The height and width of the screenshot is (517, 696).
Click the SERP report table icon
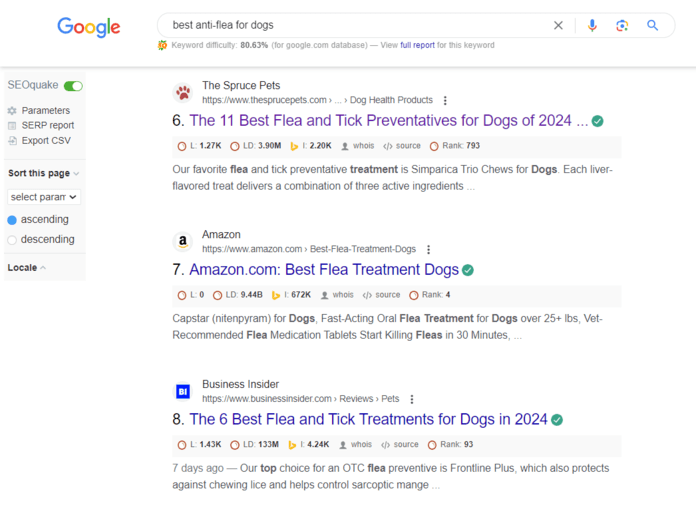click(x=12, y=126)
